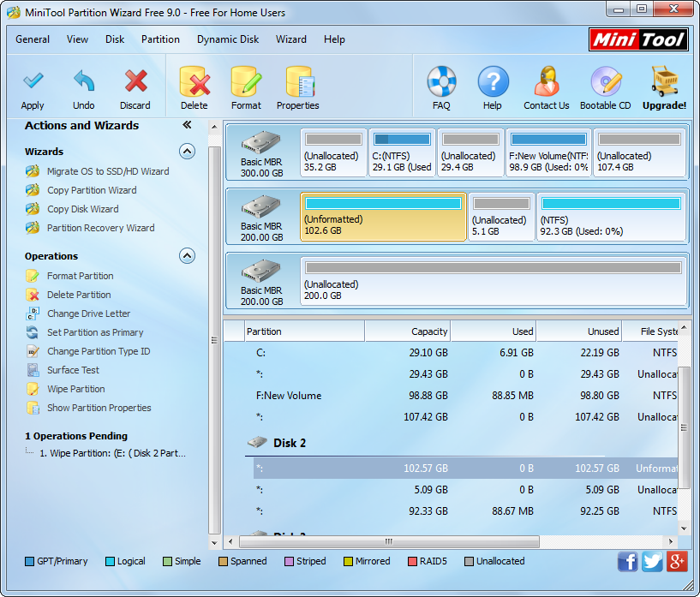Collapse the Wizards section
This screenshot has height=597, width=700.
(x=187, y=152)
